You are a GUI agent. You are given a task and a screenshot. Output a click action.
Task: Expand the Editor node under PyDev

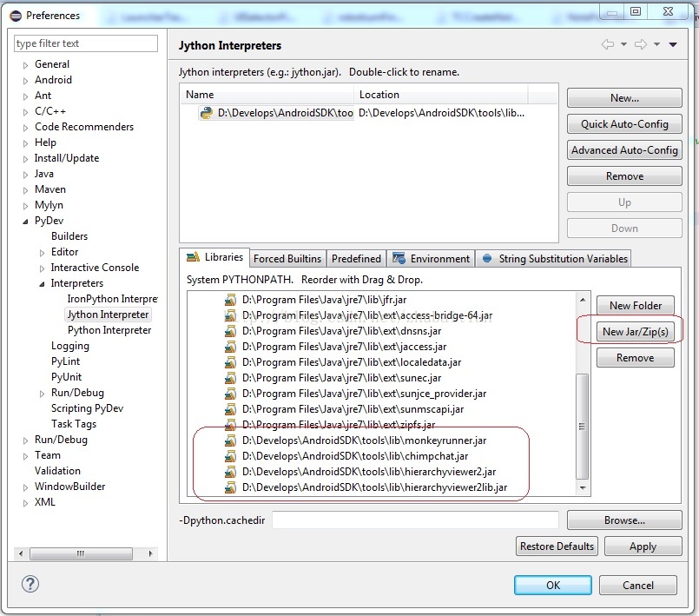pos(42,253)
